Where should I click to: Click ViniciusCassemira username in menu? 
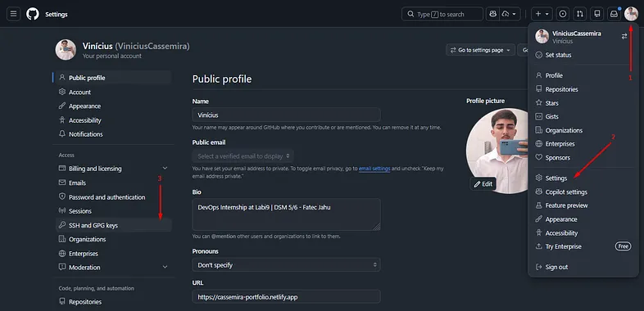(x=577, y=34)
